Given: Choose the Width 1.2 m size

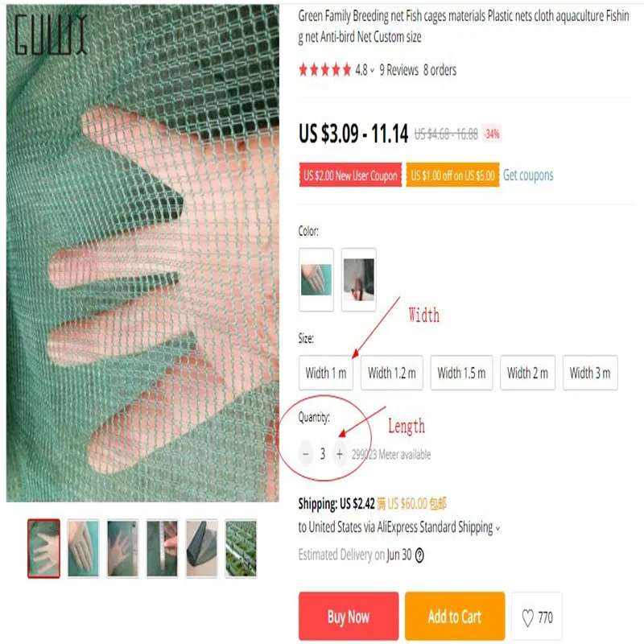Looking at the screenshot, I should pos(392,373).
